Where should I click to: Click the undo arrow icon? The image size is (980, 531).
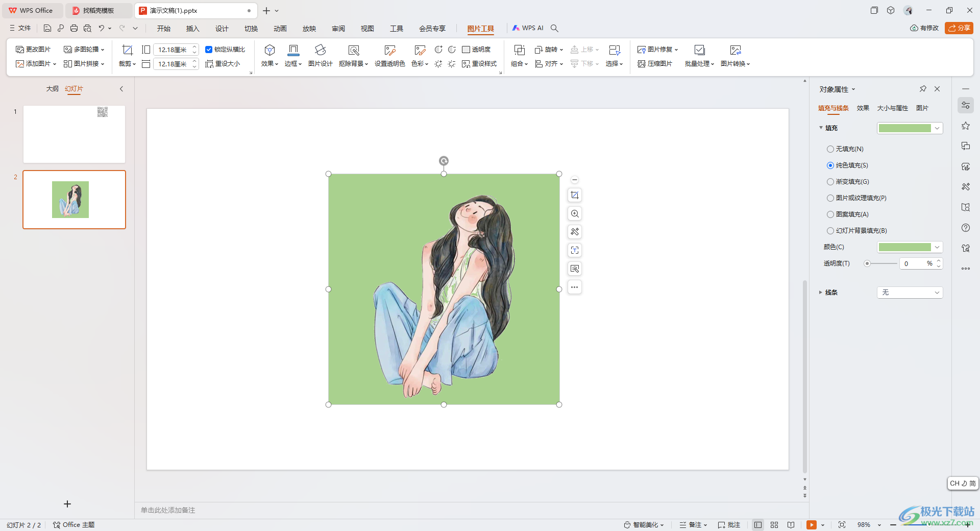pos(101,28)
